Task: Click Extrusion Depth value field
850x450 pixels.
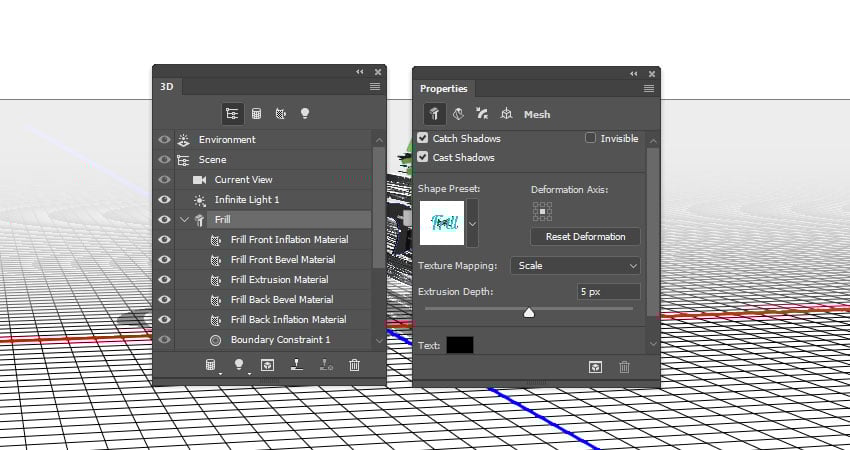Action: [609, 292]
